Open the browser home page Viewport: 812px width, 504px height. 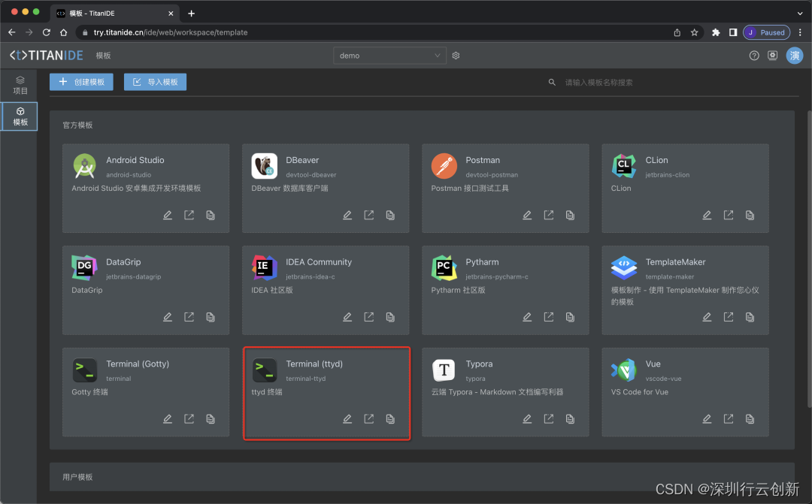63,32
